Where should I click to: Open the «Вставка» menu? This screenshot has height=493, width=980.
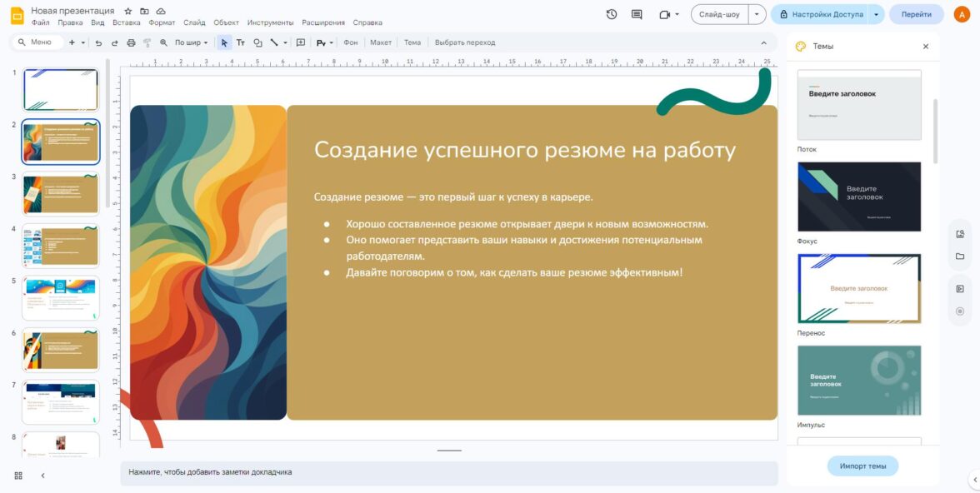coord(127,22)
